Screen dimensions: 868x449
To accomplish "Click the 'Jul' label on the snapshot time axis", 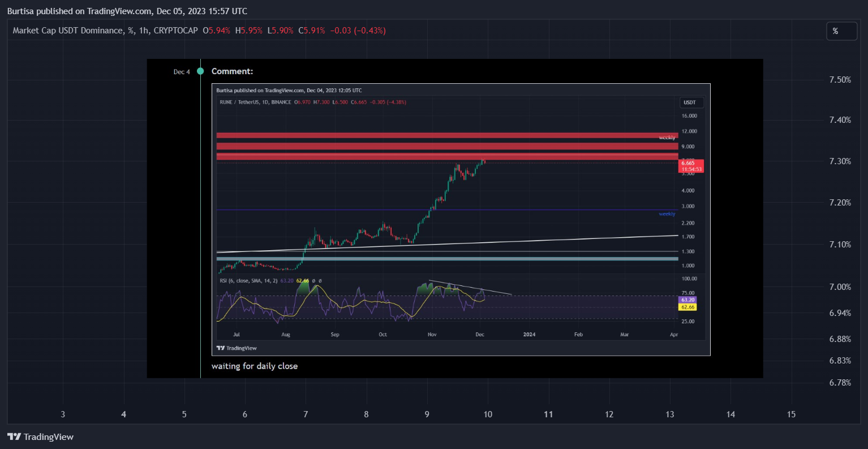I will coord(237,335).
